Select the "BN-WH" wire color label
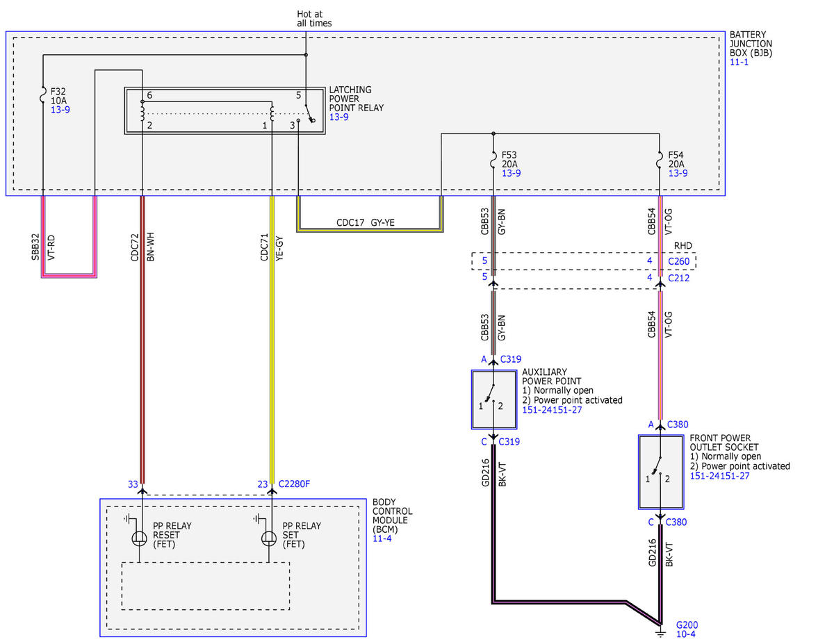The height and width of the screenshot is (644, 834). pos(149,246)
